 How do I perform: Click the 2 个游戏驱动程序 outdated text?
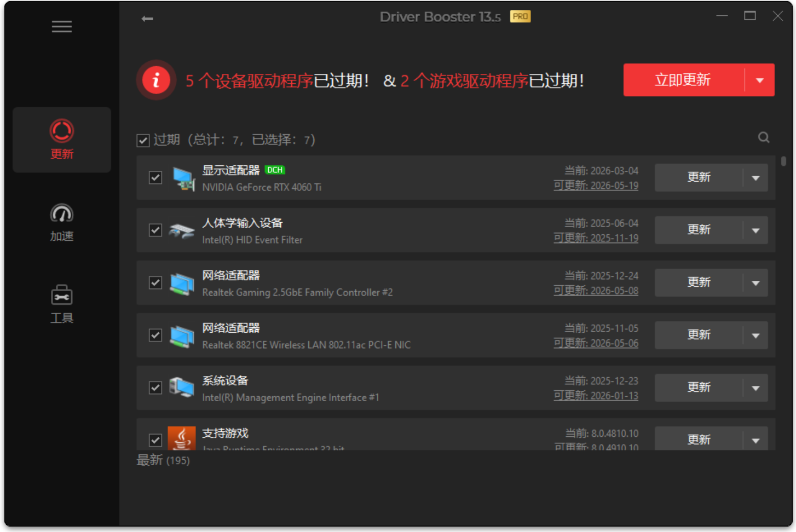pyautogui.click(x=464, y=81)
